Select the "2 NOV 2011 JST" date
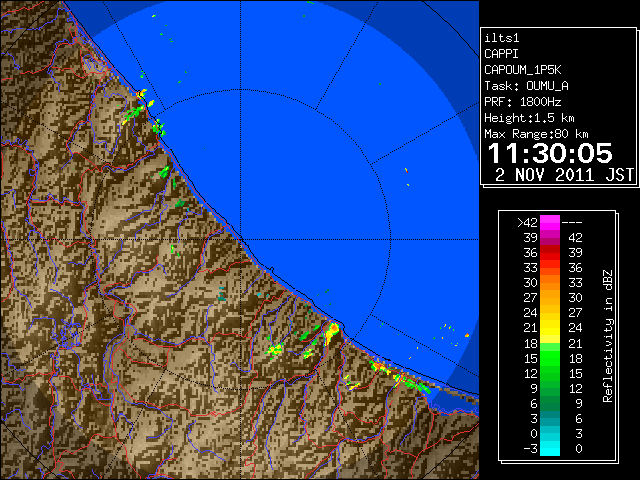Screen dimensions: 640x480 (x=564, y=175)
